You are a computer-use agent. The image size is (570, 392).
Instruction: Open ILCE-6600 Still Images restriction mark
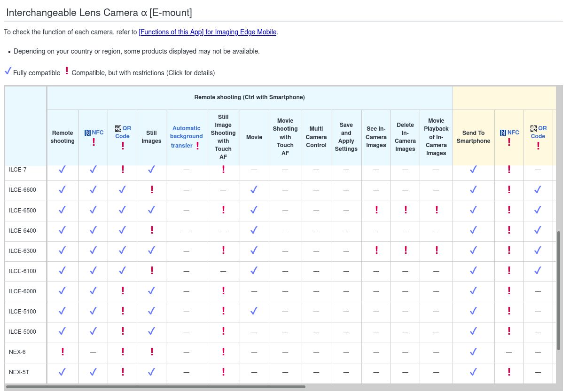[x=152, y=190]
